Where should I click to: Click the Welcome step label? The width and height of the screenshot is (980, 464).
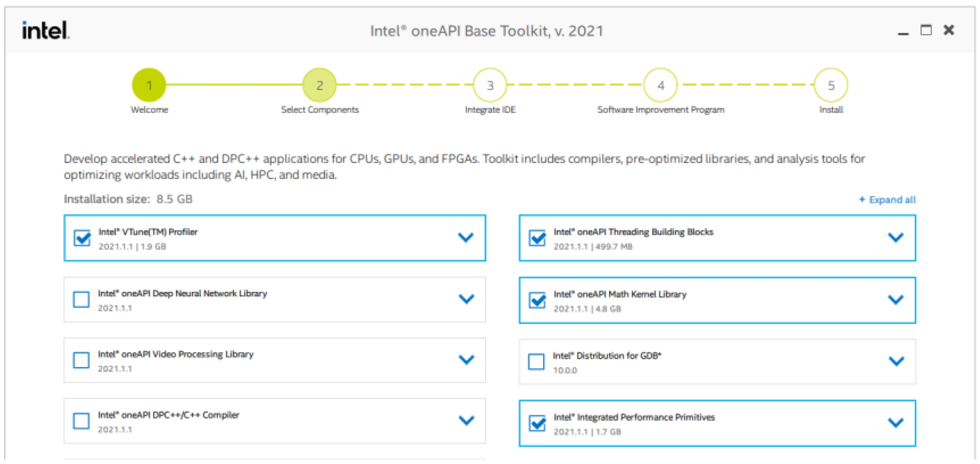(x=149, y=110)
